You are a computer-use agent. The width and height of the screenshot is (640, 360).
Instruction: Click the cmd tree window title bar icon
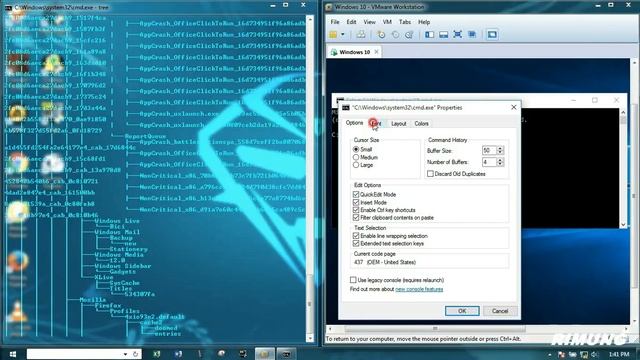[x=7, y=7]
